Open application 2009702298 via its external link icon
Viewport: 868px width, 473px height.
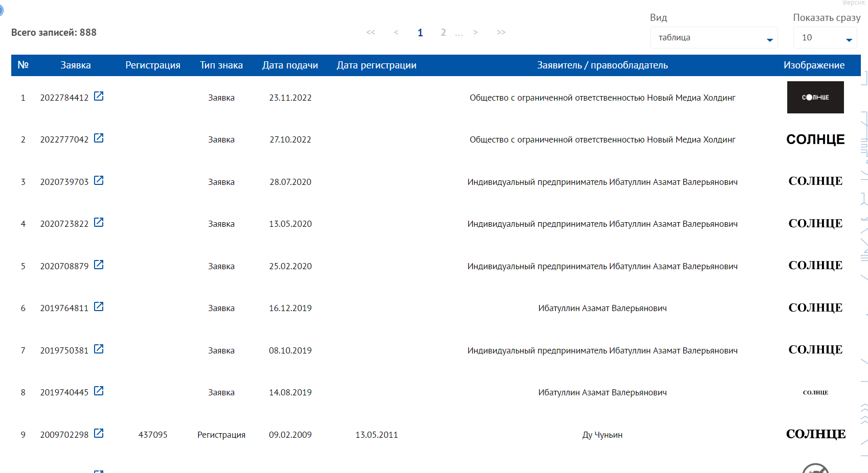click(99, 433)
